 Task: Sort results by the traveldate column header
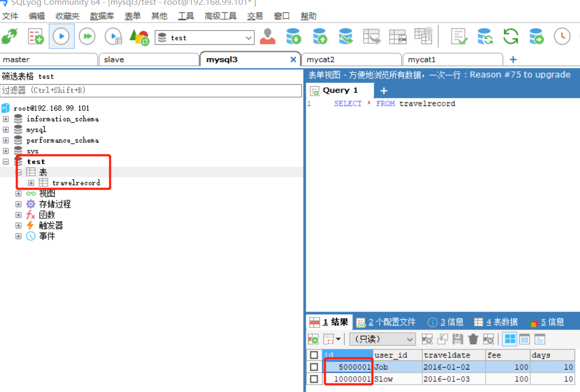[454, 355]
